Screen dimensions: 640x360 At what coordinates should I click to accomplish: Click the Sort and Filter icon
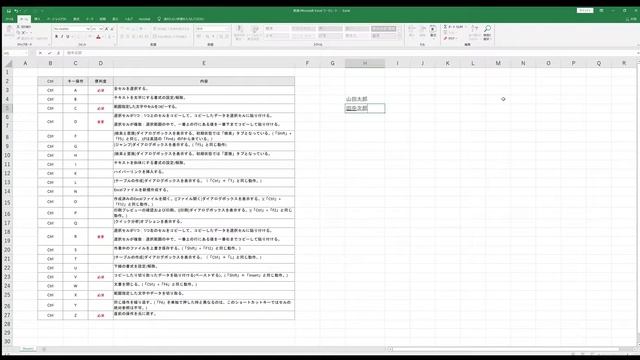coord(474,29)
